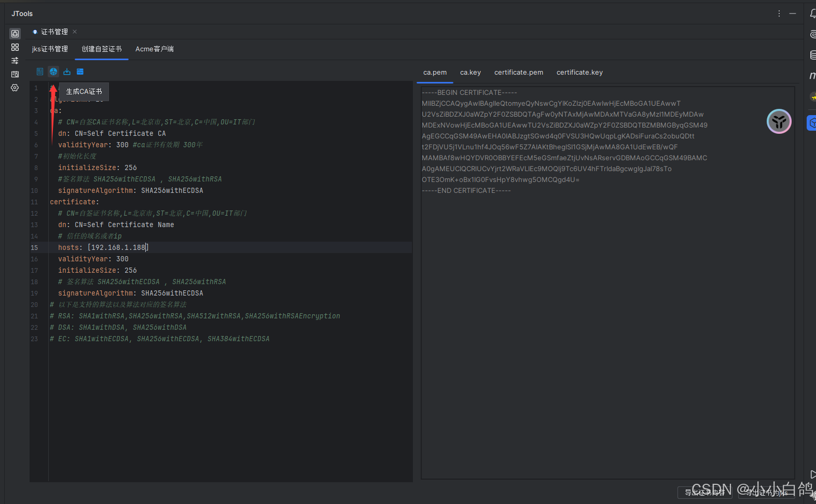Click in the hosts line of editor

[x=118, y=247]
